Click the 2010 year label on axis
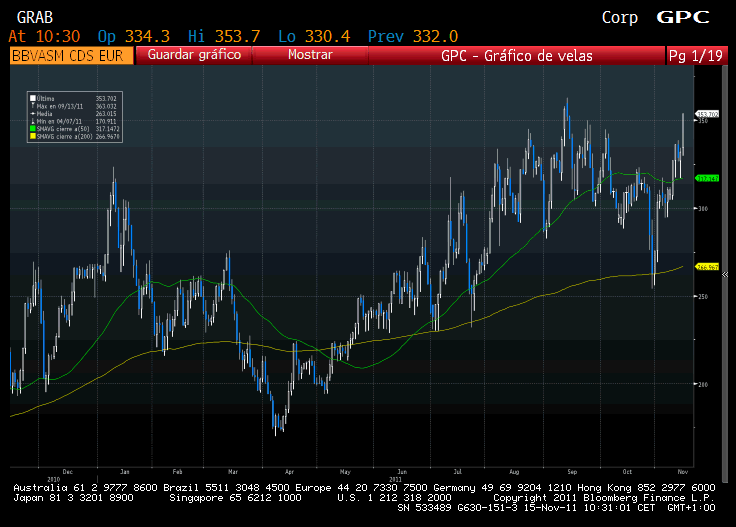 54,479
